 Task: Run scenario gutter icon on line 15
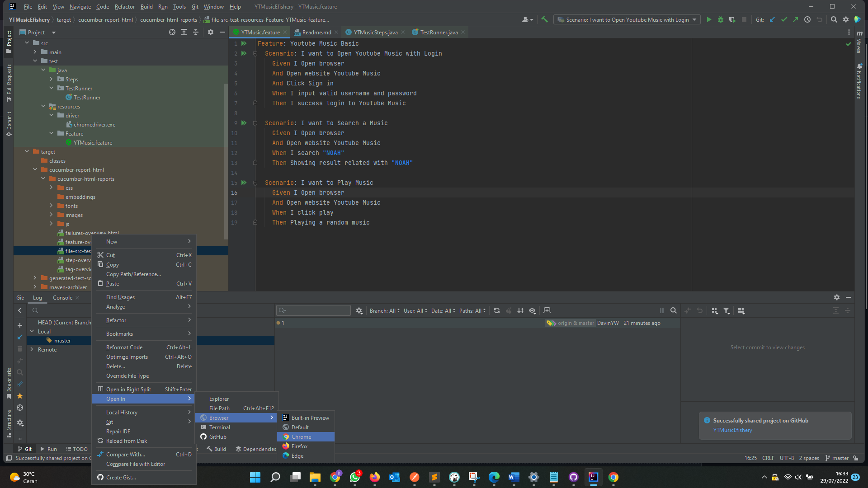[244, 183]
